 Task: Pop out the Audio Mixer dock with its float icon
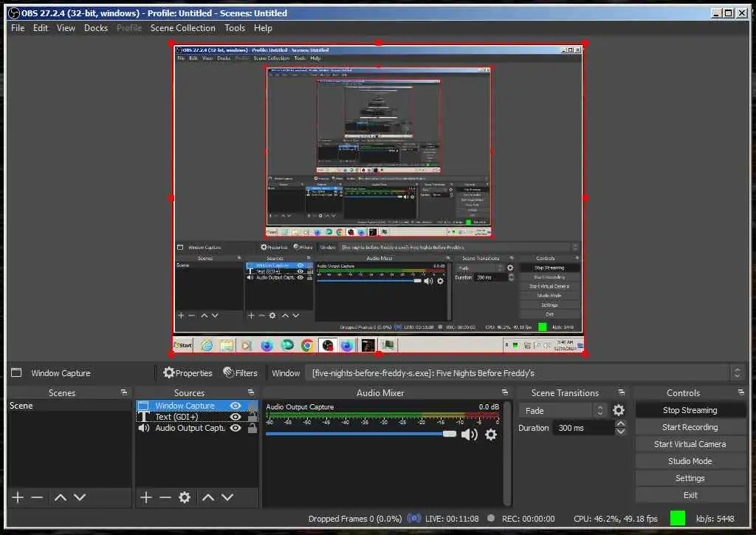coord(505,392)
